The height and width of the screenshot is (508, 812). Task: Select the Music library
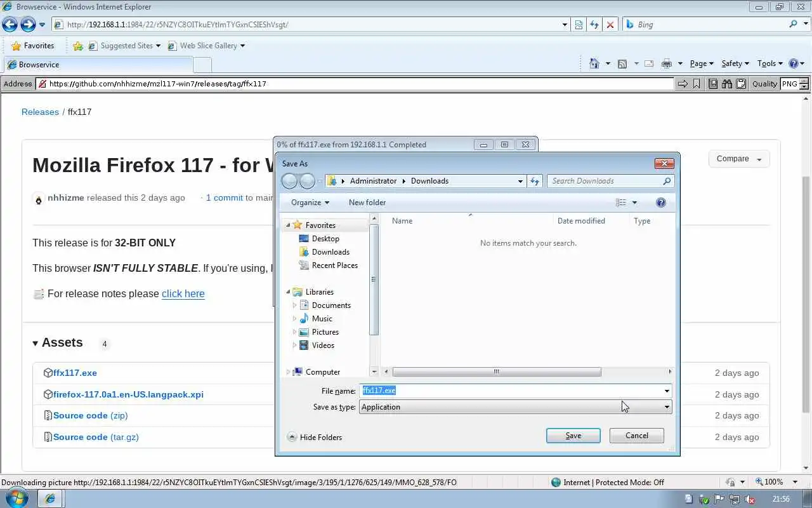click(x=322, y=319)
